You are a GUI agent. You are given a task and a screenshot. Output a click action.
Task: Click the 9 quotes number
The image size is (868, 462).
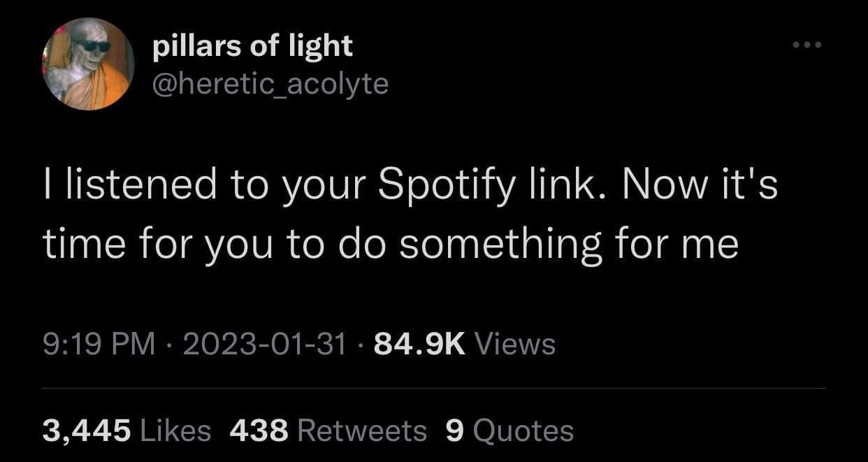pos(454,431)
